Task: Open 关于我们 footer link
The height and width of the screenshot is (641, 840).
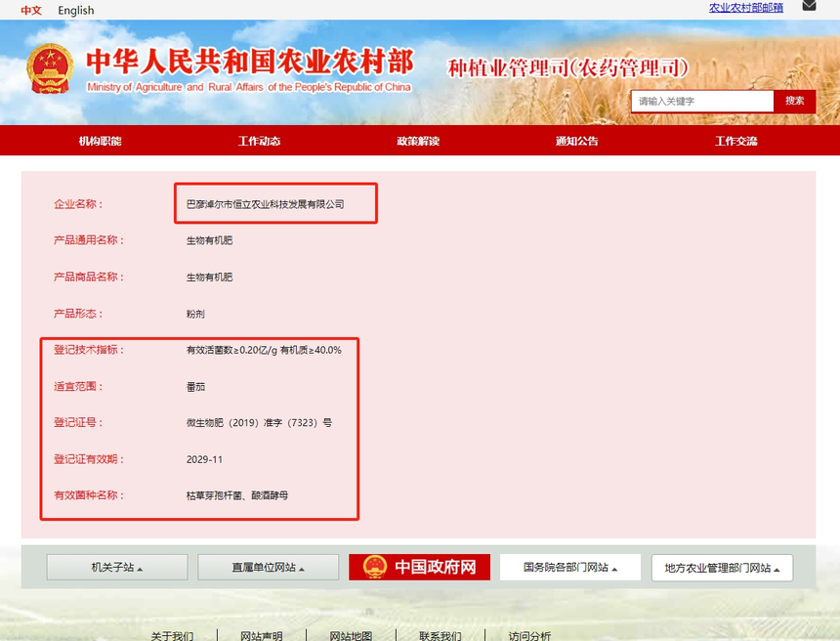Action: [172, 636]
